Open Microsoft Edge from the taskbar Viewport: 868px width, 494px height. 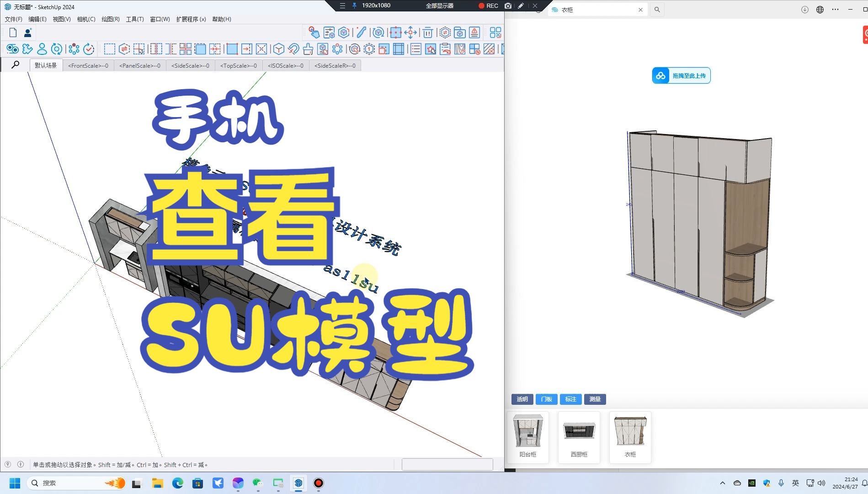[177, 483]
